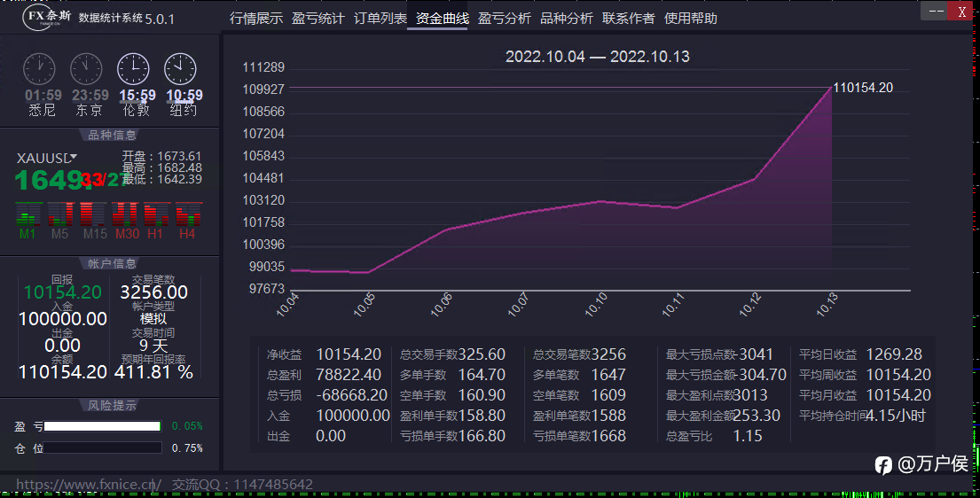980x498 pixels.
Task: Click the 开盘 price 1673.61
Action: click(x=179, y=156)
